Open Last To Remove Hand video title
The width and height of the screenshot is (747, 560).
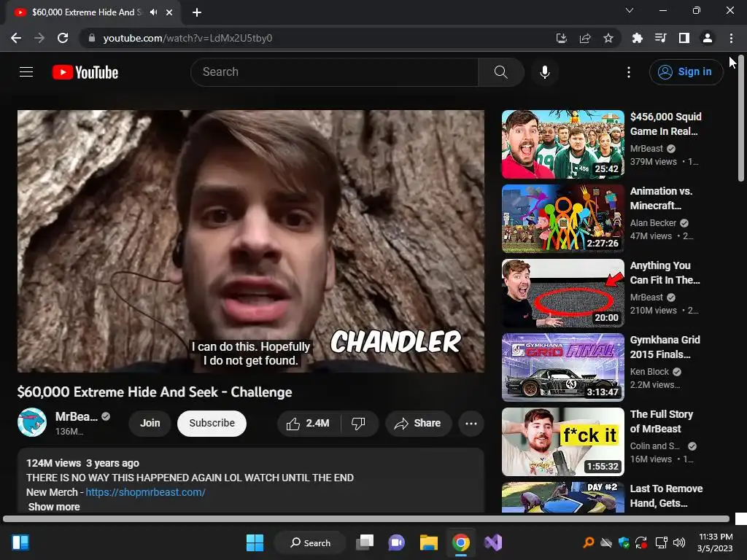666,496
